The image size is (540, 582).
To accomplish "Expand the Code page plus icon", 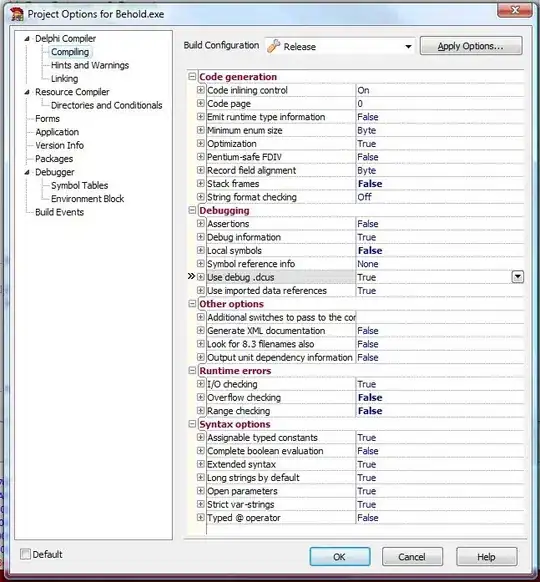I will 200,103.
